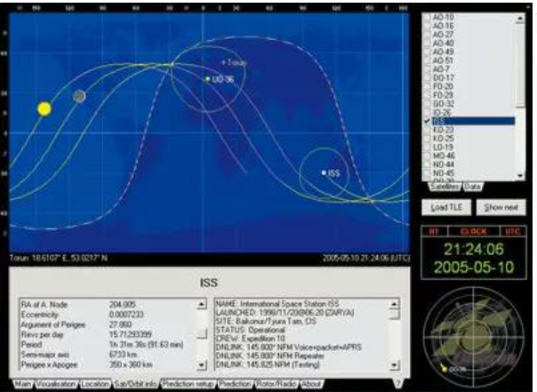Click the 2005-05-10 clock date display
This screenshot has width=537, height=392.
click(474, 267)
